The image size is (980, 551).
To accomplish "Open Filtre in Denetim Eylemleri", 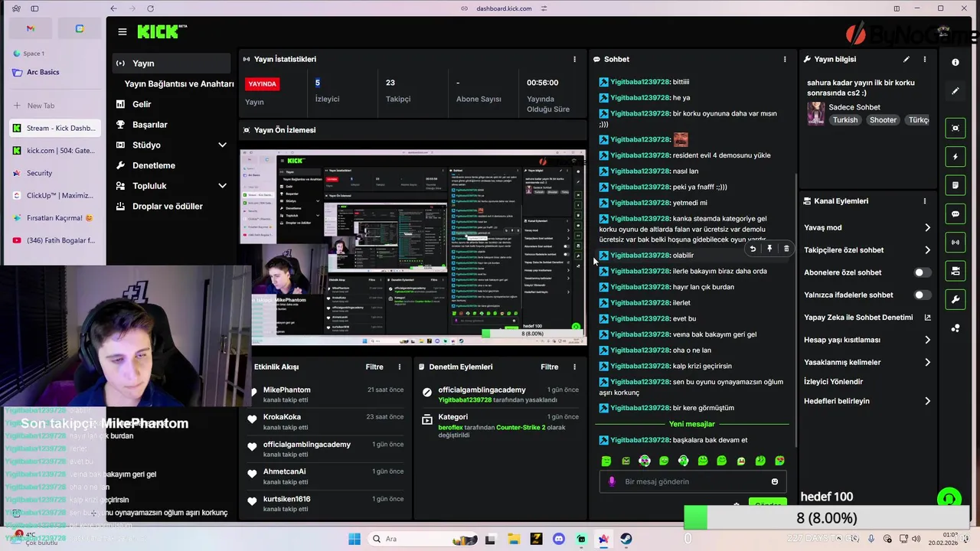I will (550, 367).
